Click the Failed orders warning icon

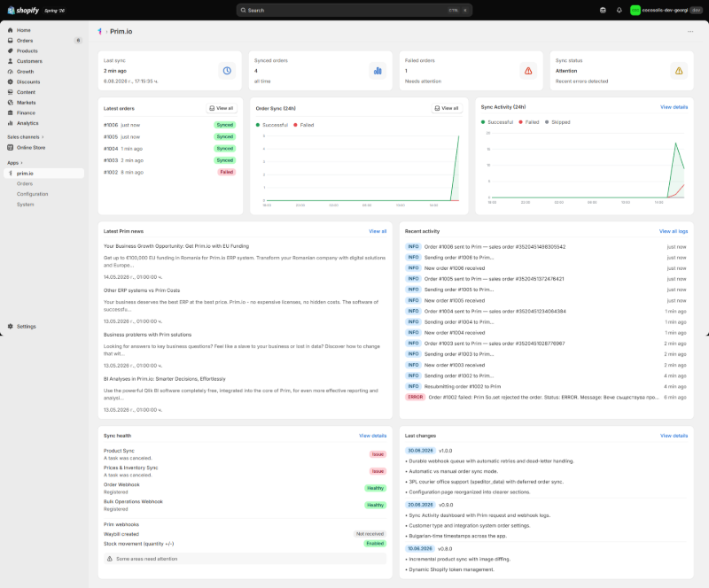(x=528, y=71)
